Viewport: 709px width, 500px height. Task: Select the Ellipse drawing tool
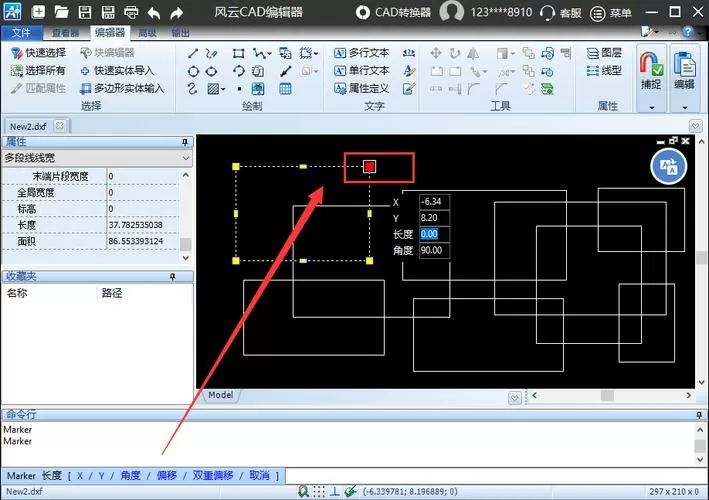click(211, 71)
